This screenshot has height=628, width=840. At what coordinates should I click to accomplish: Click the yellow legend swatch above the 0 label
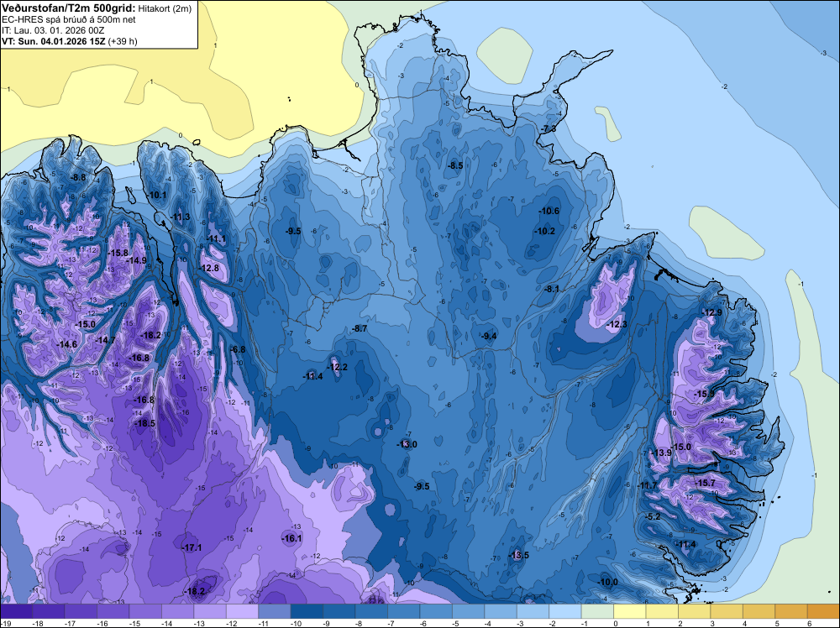pyautogui.click(x=630, y=611)
